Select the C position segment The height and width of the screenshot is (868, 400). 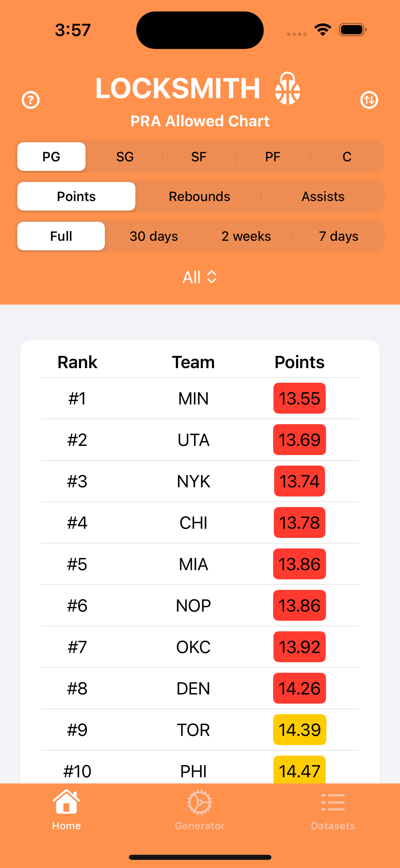[347, 157]
